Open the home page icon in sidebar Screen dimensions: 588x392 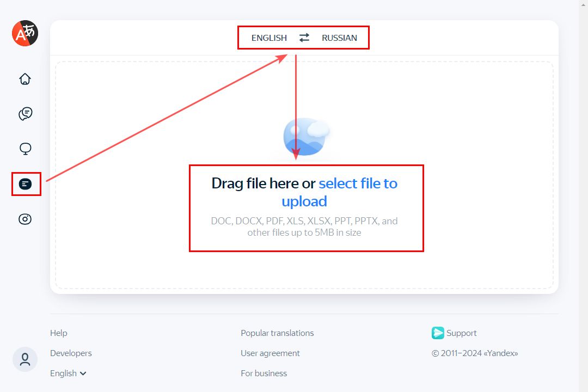(x=25, y=79)
